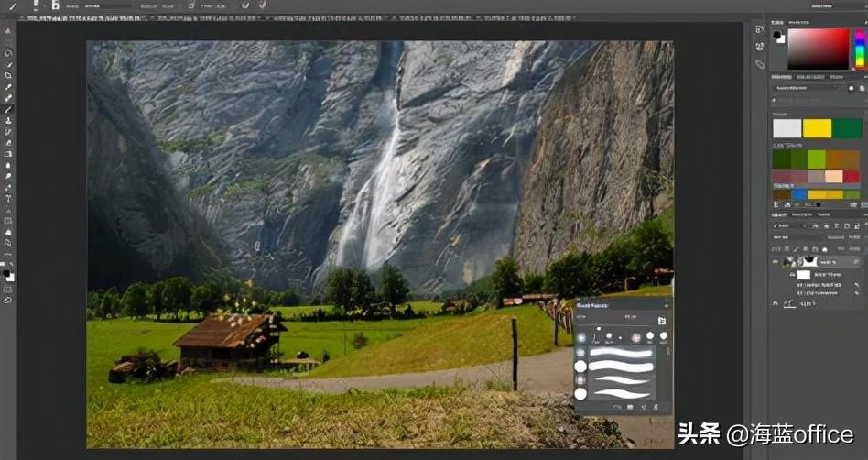
Task: Select the first brush stroke preset
Action: point(621,353)
